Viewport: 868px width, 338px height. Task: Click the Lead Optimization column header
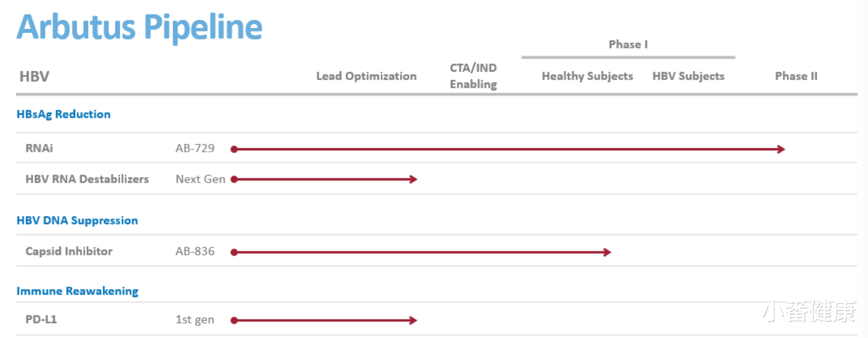tap(366, 76)
